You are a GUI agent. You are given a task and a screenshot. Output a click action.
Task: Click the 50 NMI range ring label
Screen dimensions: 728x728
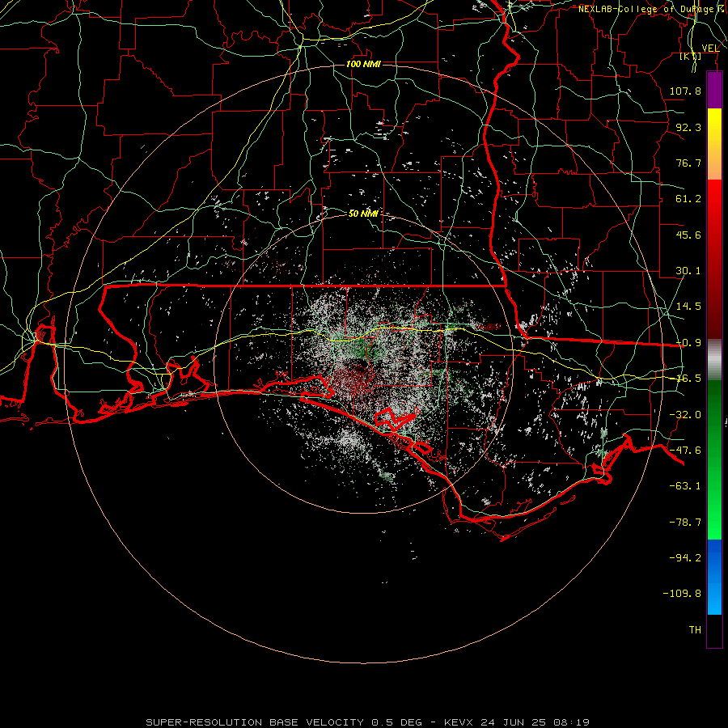click(x=363, y=214)
